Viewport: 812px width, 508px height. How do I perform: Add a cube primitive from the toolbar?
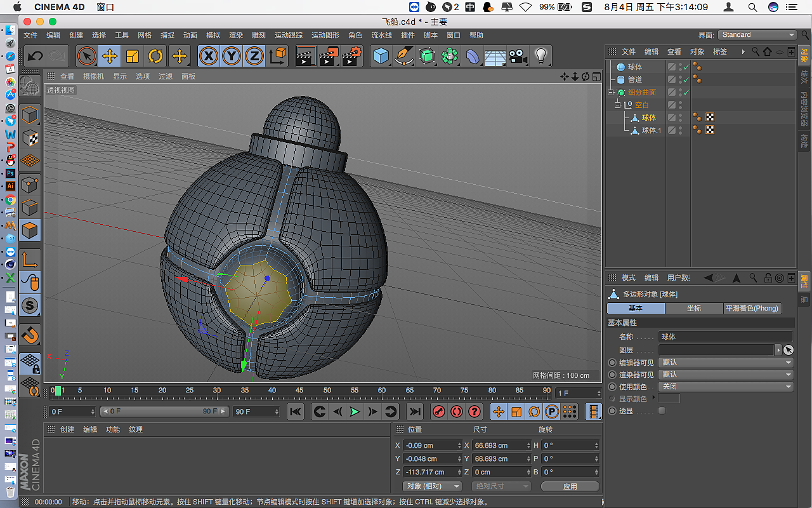pos(381,56)
